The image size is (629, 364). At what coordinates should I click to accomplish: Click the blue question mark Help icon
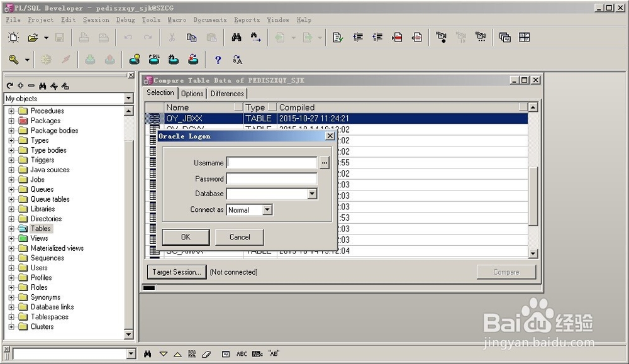point(218,60)
